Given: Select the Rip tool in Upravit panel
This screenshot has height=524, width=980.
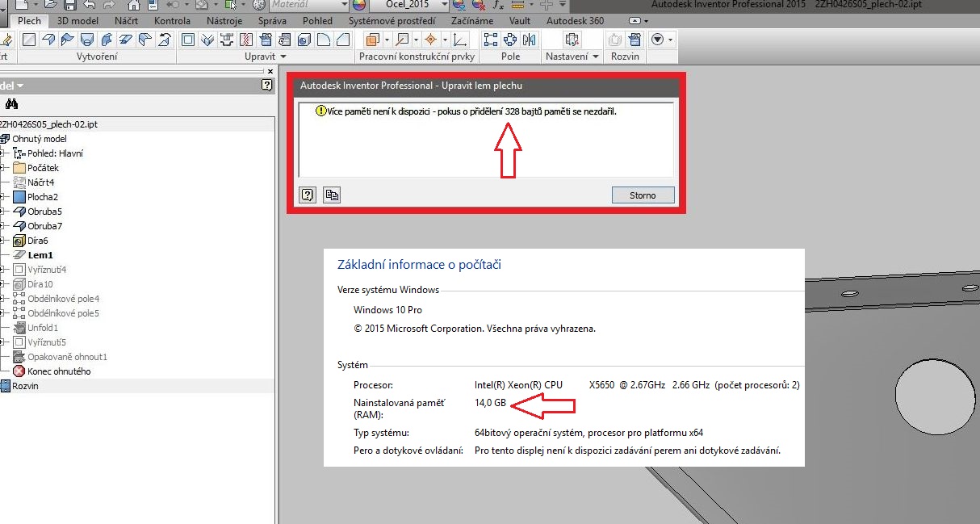Looking at the screenshot, I should pyautogui.click(x=246, y=40).
